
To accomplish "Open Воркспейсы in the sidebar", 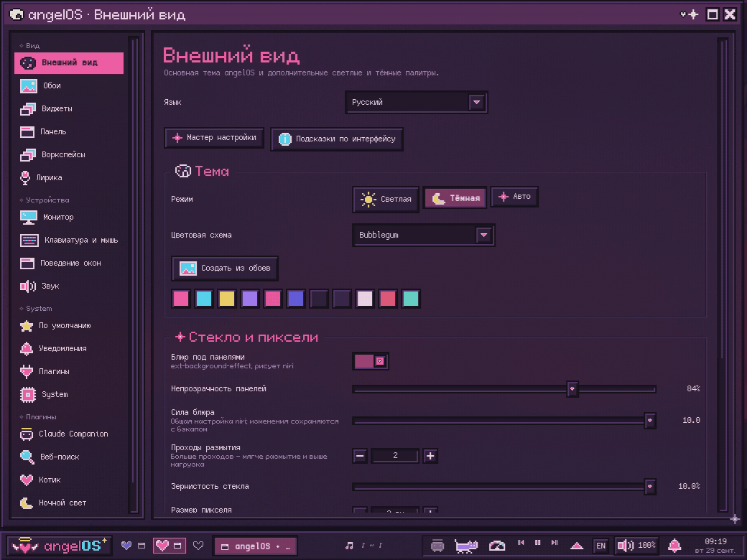I will coord(69,154).
